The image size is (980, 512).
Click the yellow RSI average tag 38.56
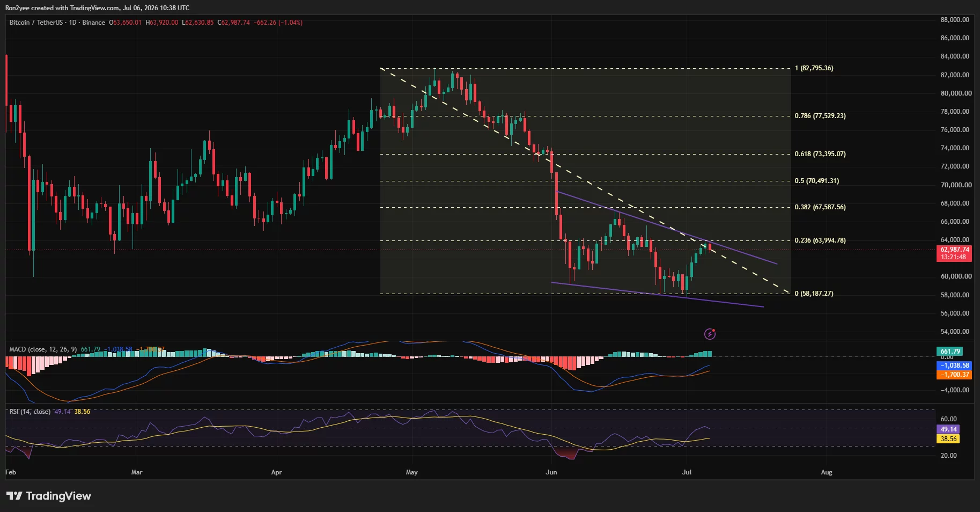click(948, 439)
